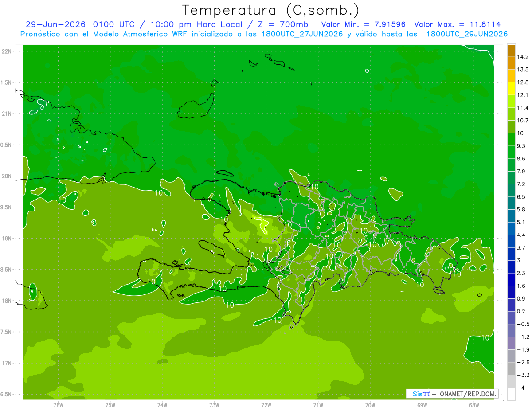Click the '22N' latitude label
This screenshot has width=532, height=411.
[x=7, y=51]
